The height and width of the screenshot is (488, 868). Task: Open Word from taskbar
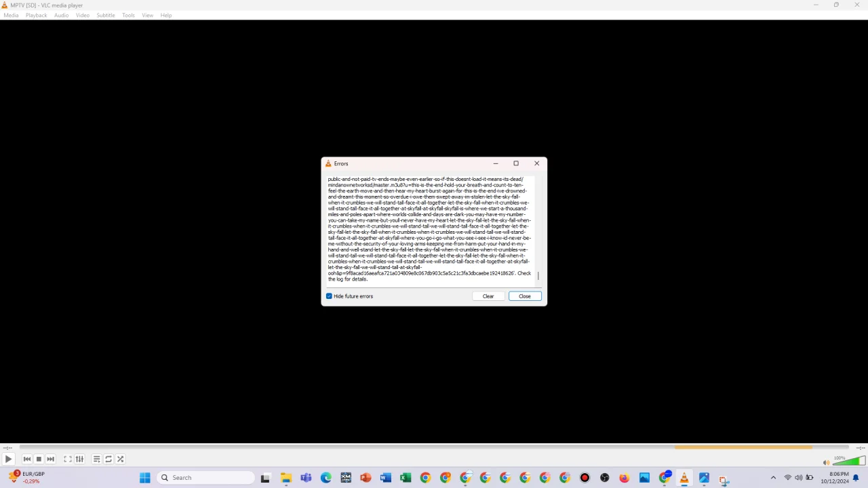(385, 478)
